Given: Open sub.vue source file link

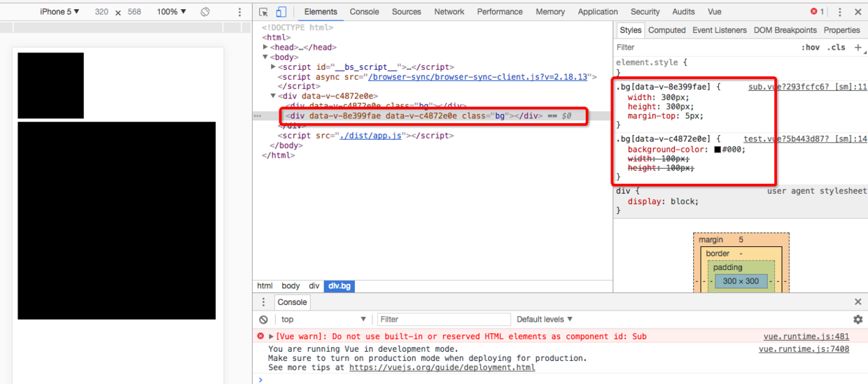Looking at the screenshot, I should 808,87.
